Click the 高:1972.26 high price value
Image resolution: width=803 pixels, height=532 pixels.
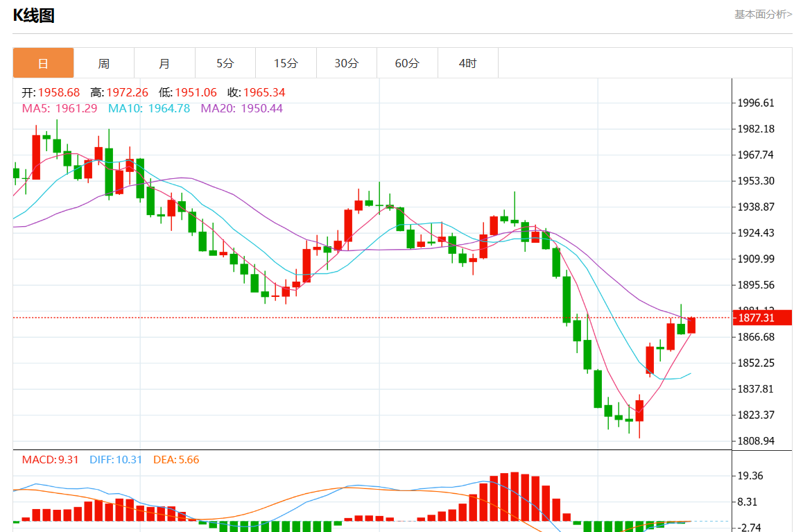[119, 93]
